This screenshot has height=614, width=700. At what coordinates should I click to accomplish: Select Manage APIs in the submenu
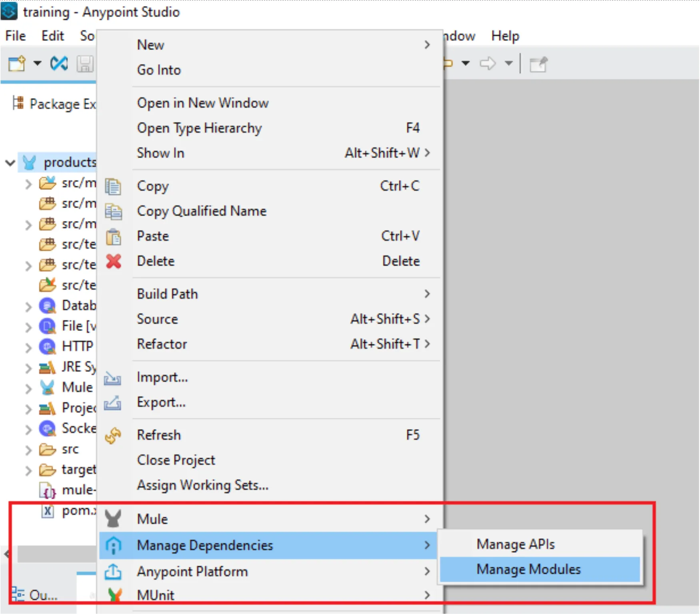click(540, 544)
